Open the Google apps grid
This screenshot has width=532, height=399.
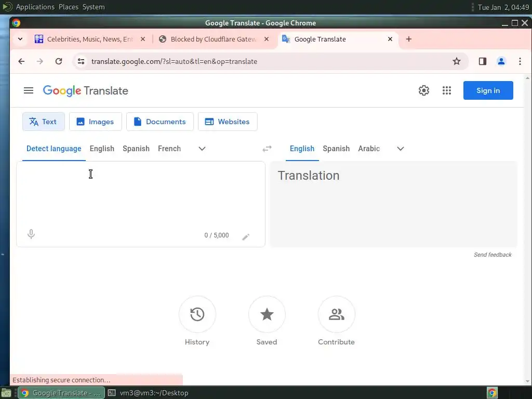coord(447,90)
